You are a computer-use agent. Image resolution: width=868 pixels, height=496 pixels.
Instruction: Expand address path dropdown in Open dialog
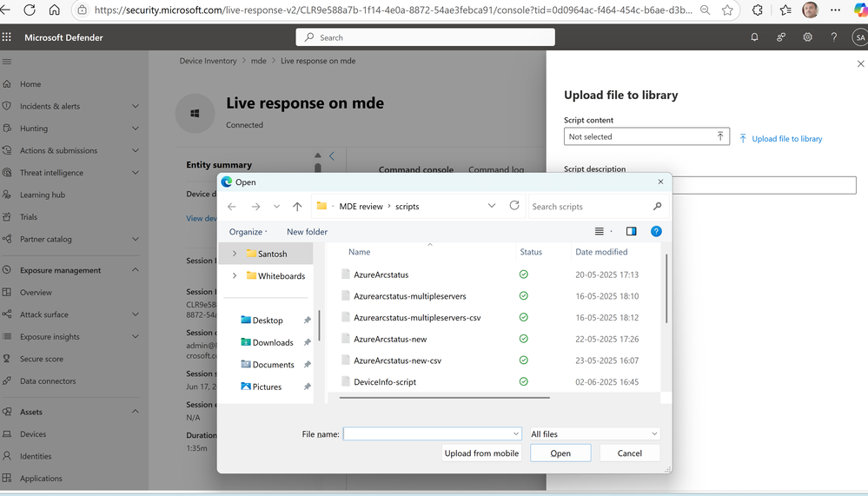point(492,205)
